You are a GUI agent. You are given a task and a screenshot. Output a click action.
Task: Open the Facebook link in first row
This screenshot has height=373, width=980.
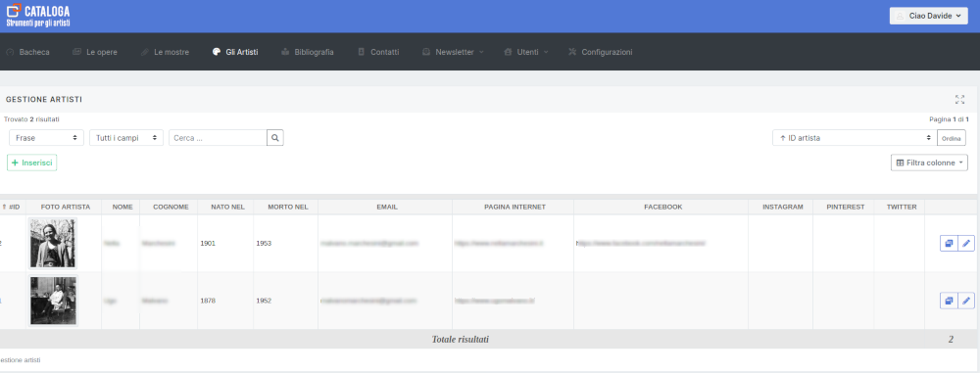[641, 243]
